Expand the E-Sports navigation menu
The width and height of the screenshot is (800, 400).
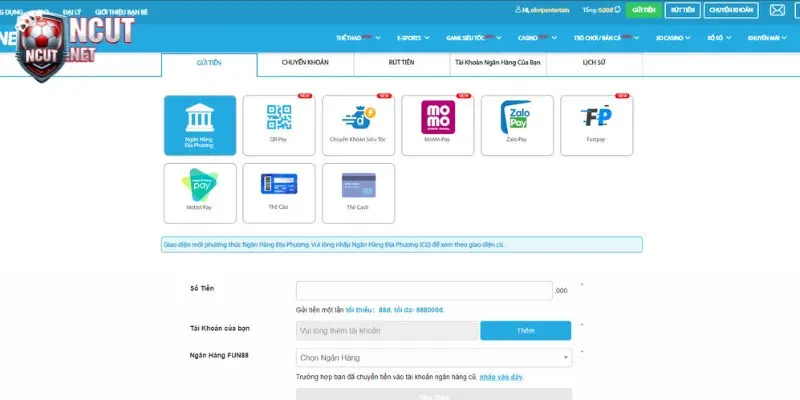413,38
